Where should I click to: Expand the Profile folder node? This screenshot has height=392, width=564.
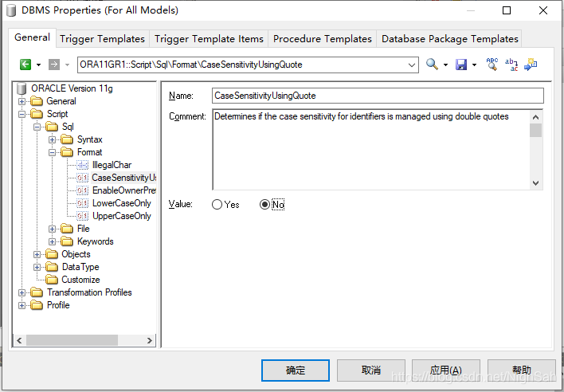22,306
